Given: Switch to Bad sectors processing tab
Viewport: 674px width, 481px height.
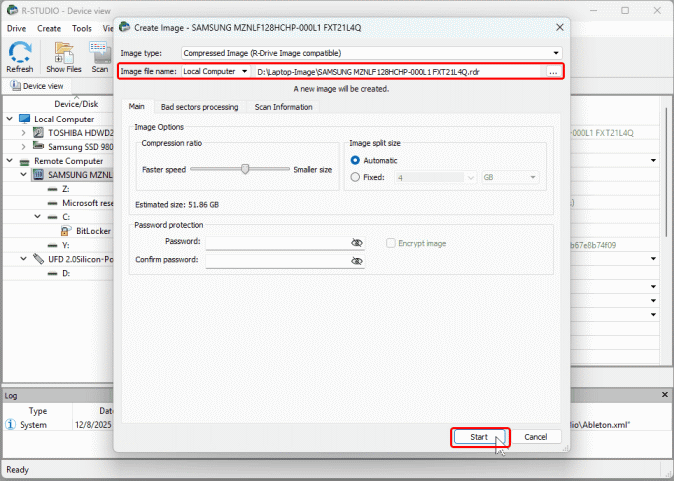Looking at the screenshot, I should click(x=199, y=107).
